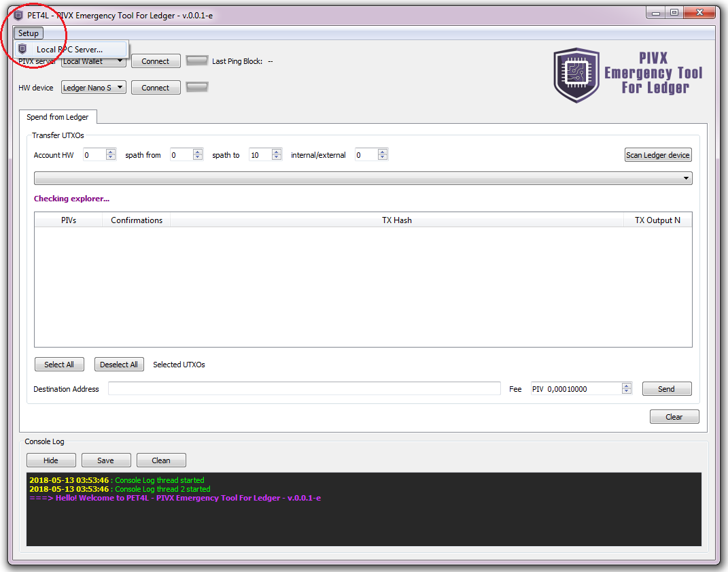
Task: Connect to the PIVX server
Action: pos(156,61)
